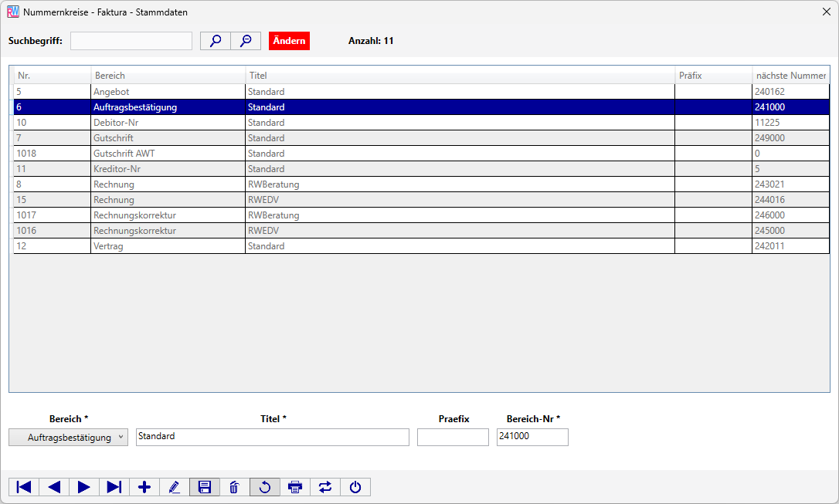This screenshot has width=839, height=504.
Task: Start search with the magnifier icon
Action: (216, 41)
